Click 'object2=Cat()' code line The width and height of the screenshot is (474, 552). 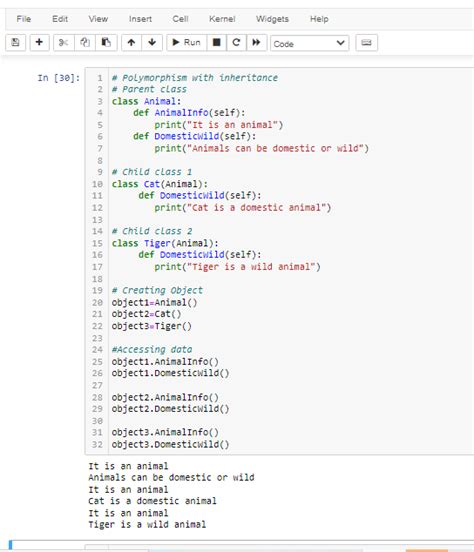[x=146, y=314]
